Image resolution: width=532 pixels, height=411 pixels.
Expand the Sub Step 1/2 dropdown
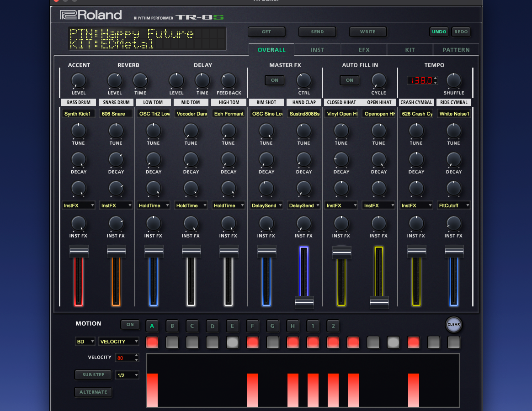coord(127,375)
